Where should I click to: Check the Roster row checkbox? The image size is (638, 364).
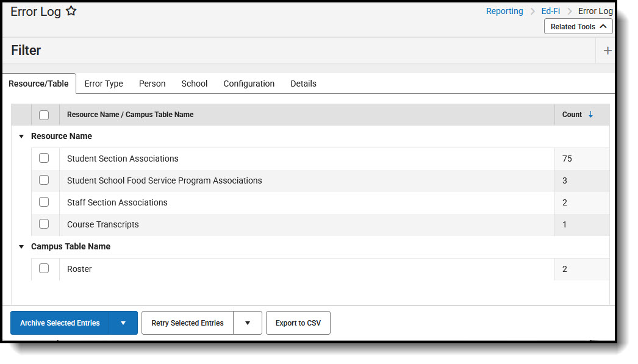[x=44, y=268]
